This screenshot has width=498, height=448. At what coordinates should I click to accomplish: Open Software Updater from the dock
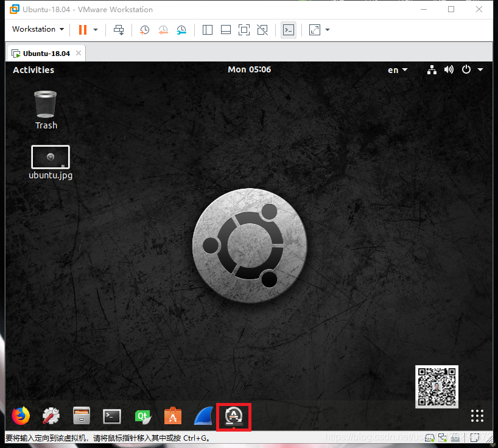point(234,416)
